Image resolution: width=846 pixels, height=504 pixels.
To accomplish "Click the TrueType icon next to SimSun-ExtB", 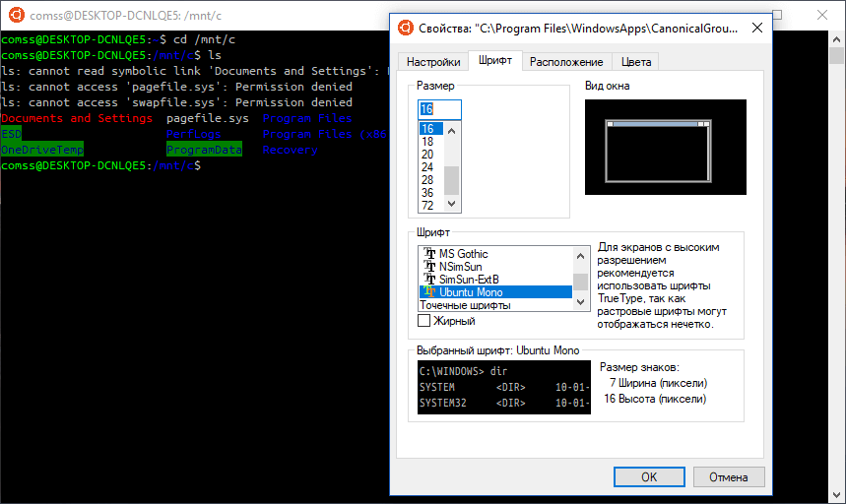I will (x=429, y=280).
